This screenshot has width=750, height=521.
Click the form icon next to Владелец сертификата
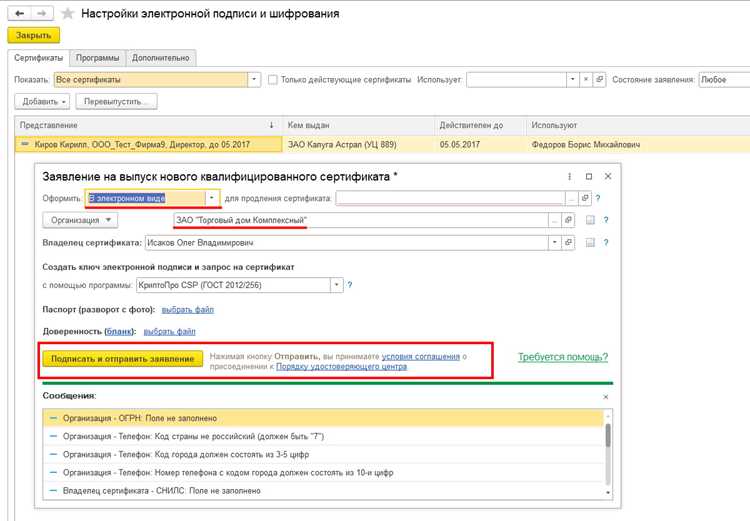point(590,243)
